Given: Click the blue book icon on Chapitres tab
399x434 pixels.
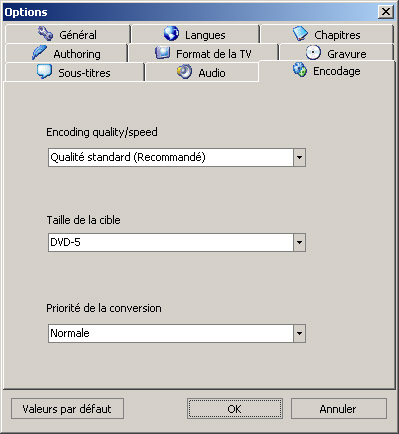Looking at the screenshot, I should [300, 34].
